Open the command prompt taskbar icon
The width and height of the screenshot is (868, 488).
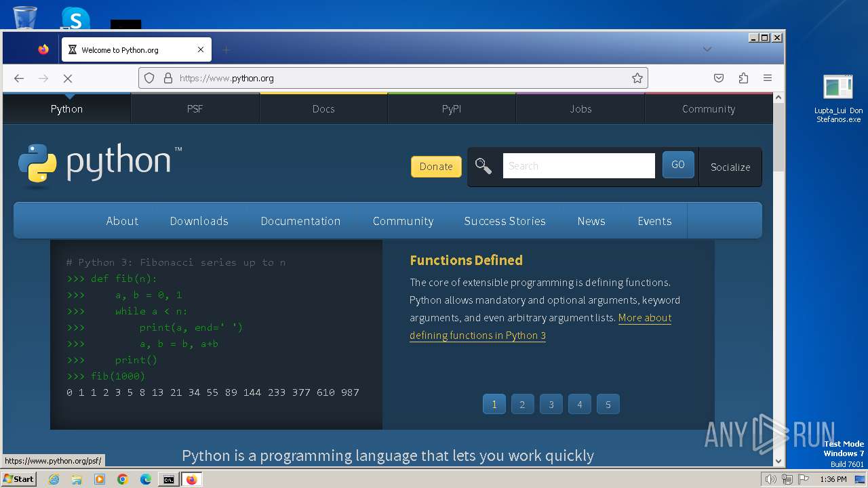(x=168, y=479)
